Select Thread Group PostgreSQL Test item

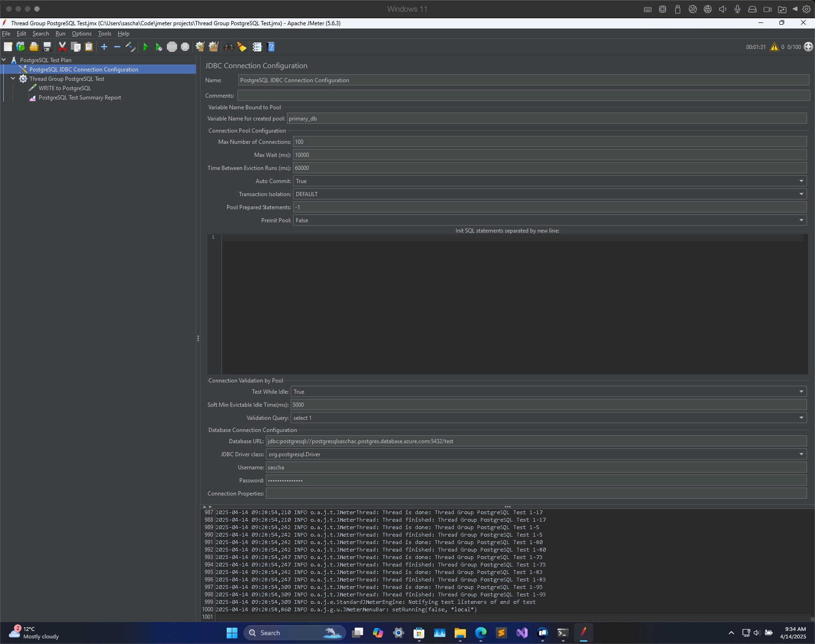pyautogui.click(x=66, y=79)
